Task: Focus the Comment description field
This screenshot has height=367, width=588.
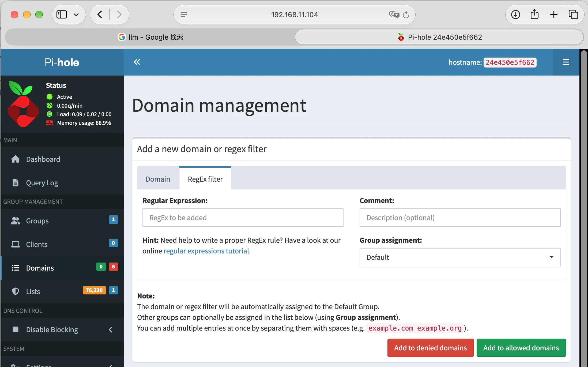Action: click(460, 218)
